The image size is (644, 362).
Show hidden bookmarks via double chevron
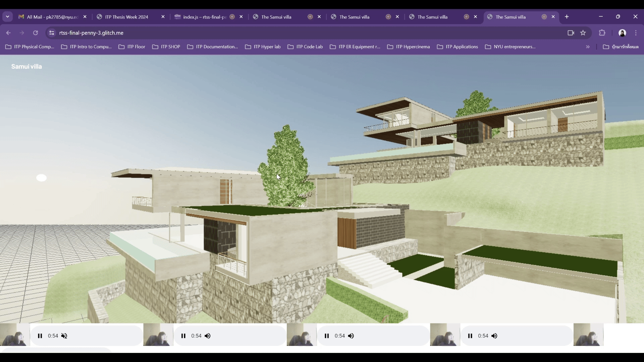pos(588,47)
